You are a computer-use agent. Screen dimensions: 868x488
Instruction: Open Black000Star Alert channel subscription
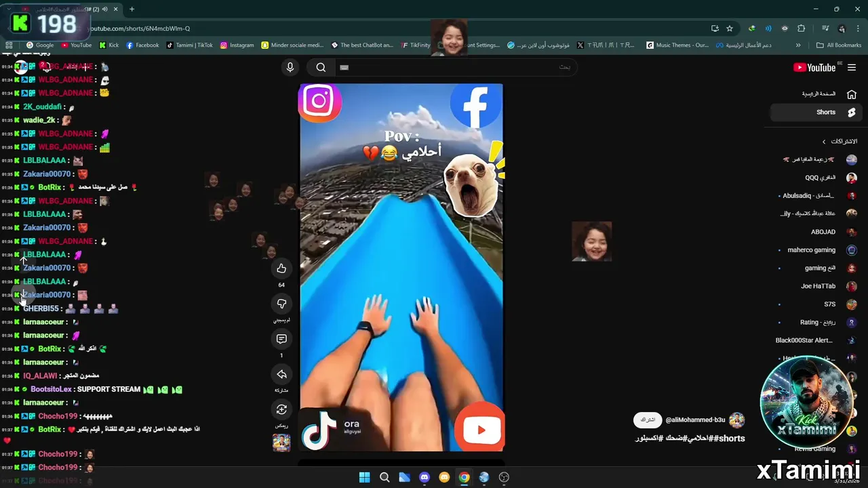tap(816, 340)
